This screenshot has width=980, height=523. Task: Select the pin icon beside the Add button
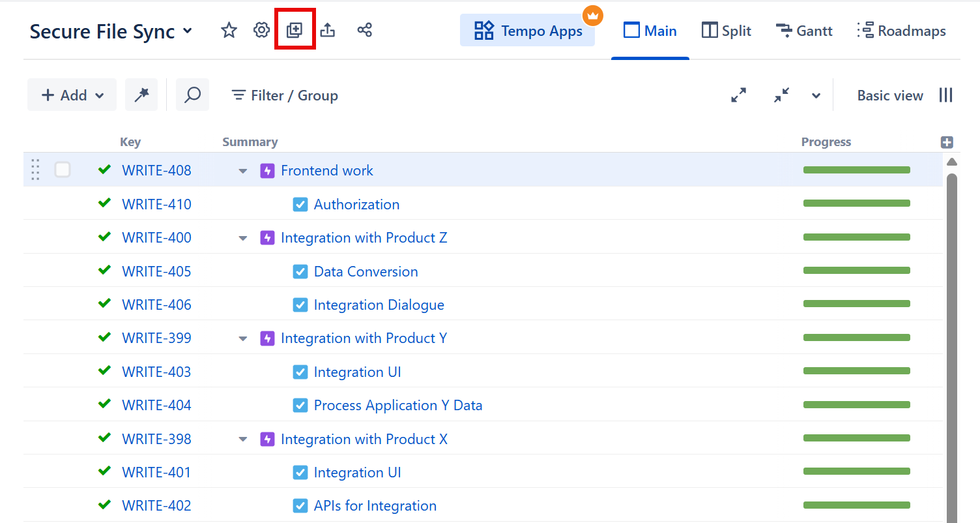pos(141,95)
